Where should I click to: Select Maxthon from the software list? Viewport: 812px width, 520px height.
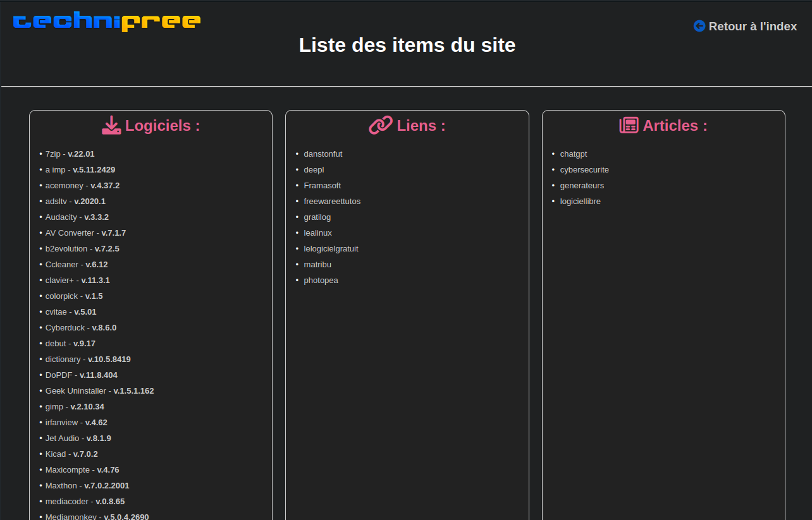[x=61, y=486]
